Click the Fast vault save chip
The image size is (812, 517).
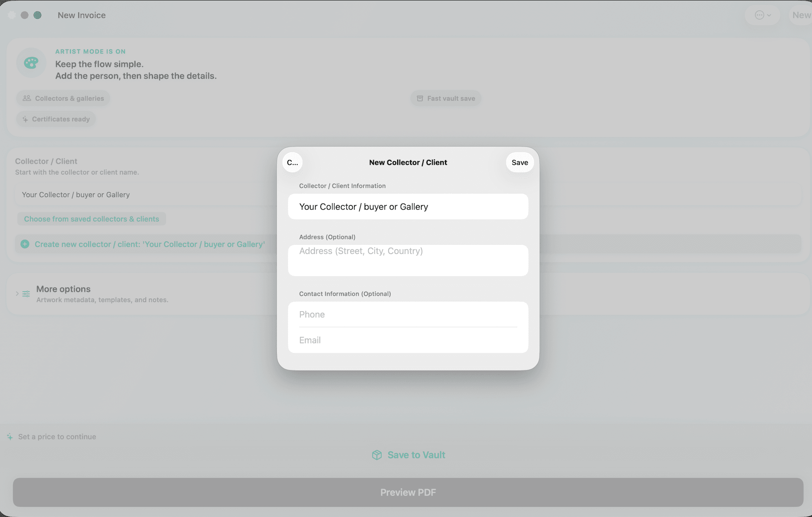coord(446,98)
